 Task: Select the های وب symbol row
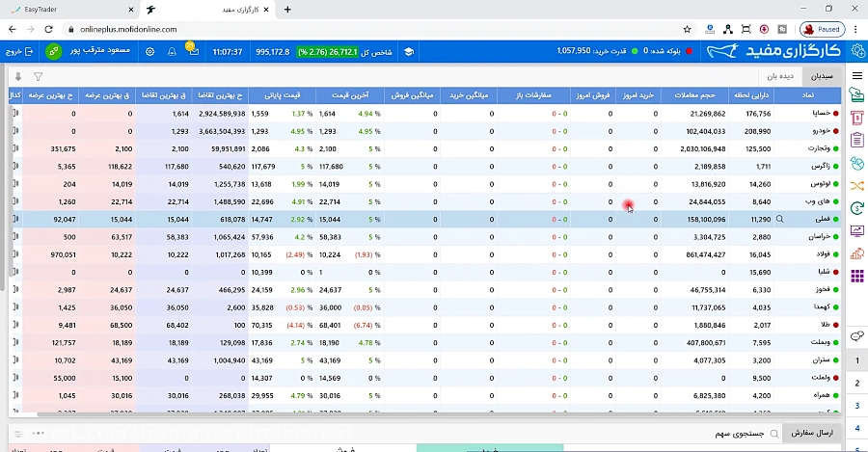point(425,202)
